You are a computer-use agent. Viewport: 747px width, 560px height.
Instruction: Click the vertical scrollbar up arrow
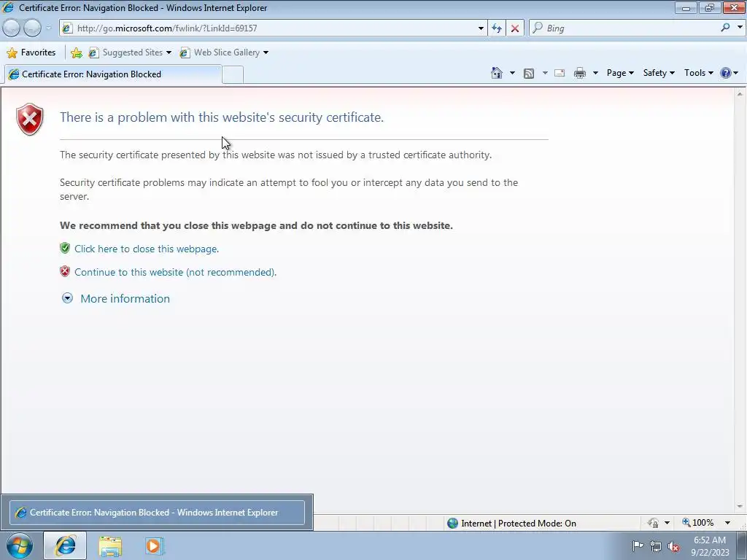click(740, 94)
